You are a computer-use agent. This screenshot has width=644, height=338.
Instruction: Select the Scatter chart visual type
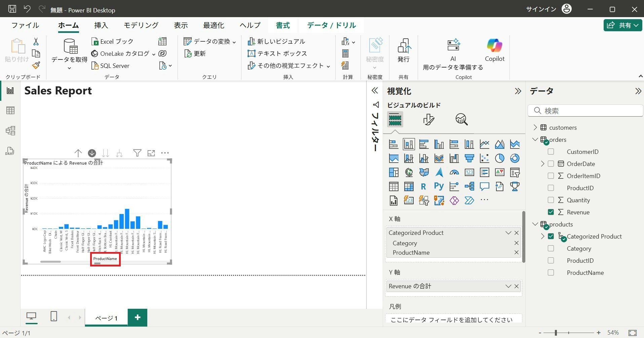click(485, 158)
